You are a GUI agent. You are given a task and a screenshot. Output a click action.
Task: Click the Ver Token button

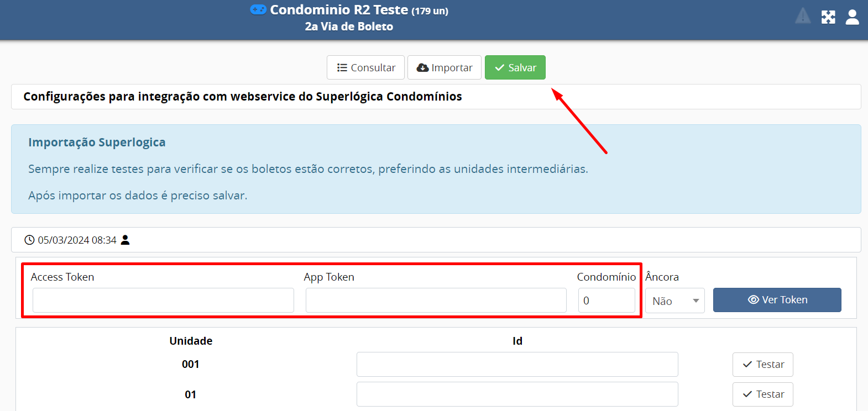point(777,300)
